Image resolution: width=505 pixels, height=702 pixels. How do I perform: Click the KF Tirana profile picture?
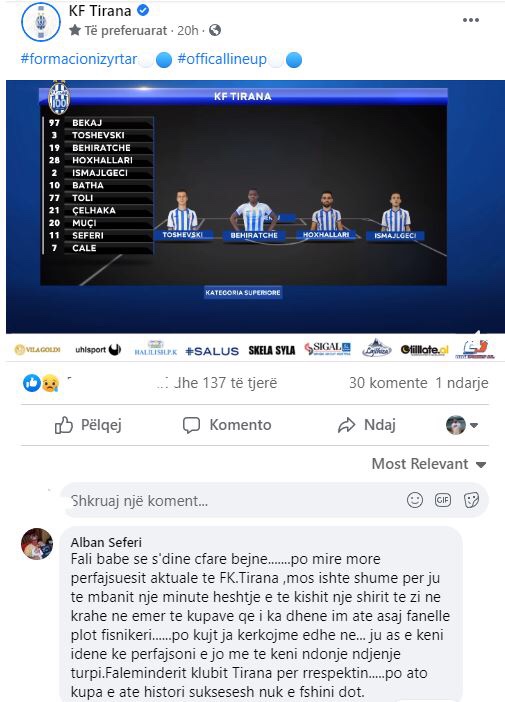pos(41,22)
